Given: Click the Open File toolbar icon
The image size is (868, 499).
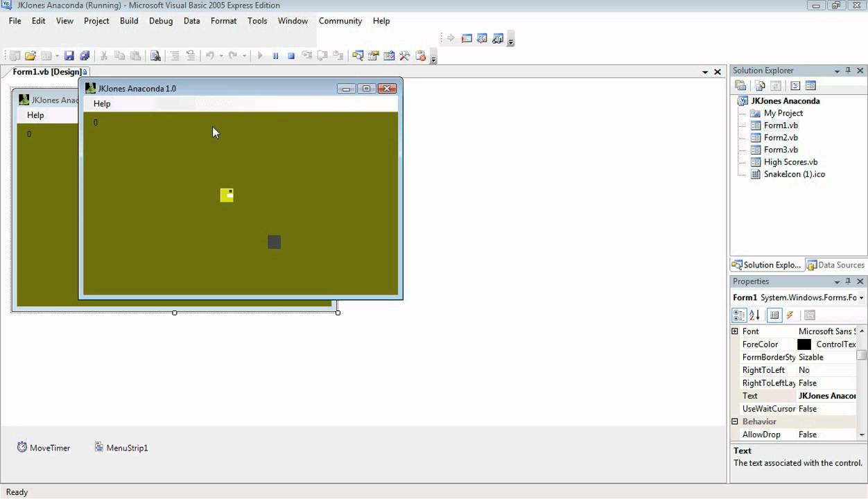Looking at the screenshot, I should click(30, 56).
